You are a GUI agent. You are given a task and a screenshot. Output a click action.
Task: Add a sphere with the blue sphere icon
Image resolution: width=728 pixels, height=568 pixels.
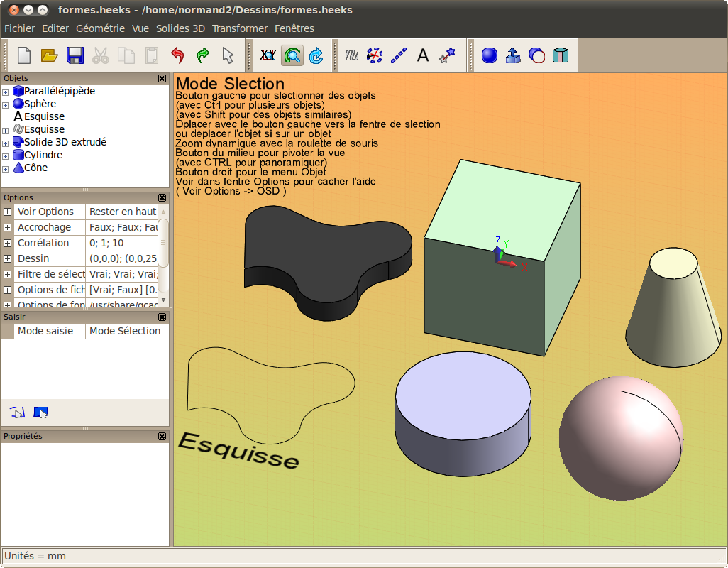click(490, 55)
